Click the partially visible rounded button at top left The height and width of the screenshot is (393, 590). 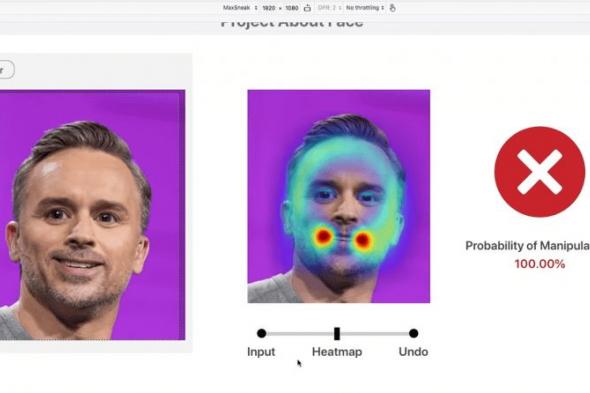click(7, 70)
